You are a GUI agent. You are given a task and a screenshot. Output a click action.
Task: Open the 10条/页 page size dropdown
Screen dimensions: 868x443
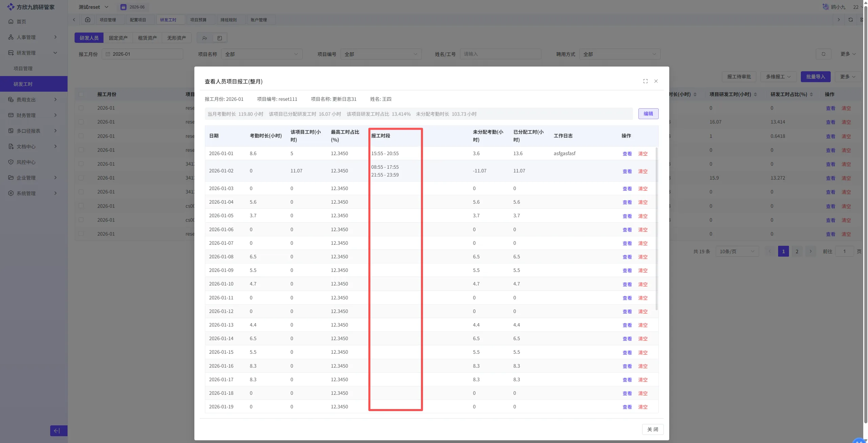[x=737, y=251]
